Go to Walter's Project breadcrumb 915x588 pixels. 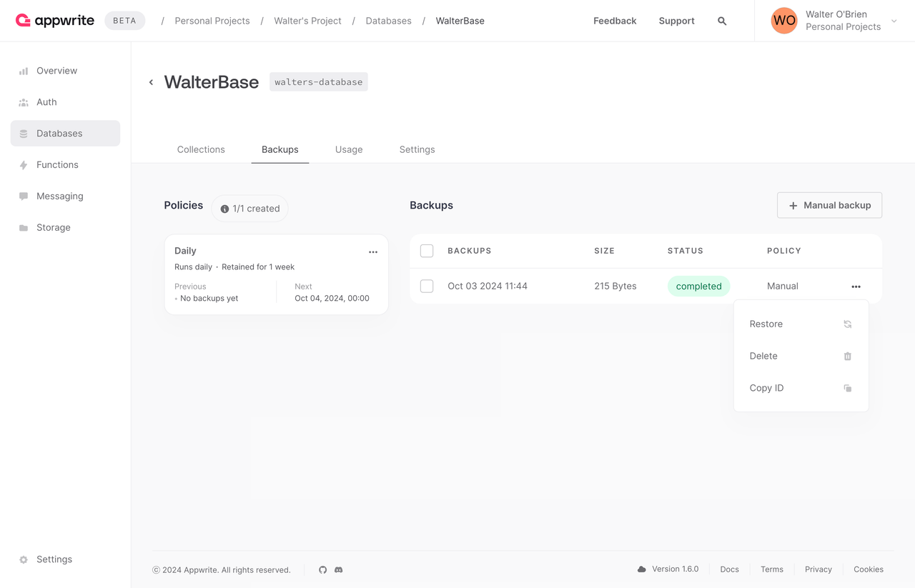(308, 21)
